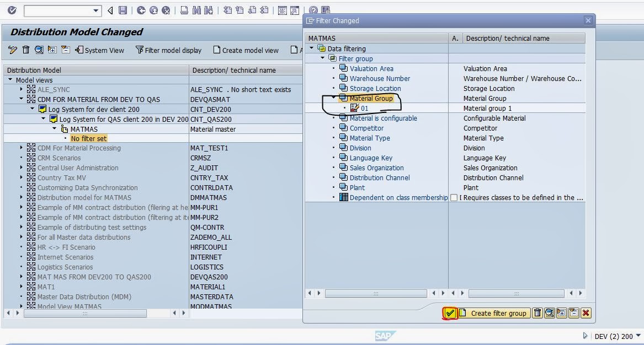
Task: Click the magnifier search icon in the Filter dialog
Action: click(x=549, y=312)
